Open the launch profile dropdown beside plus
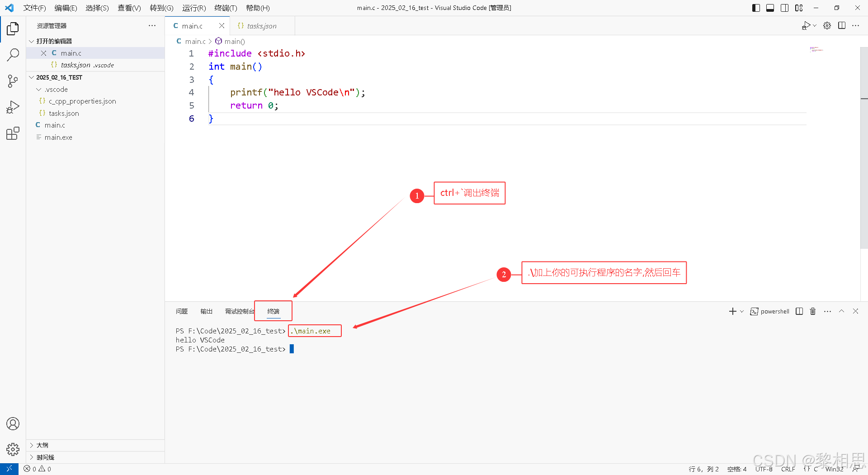The height and width of the screenshot is (475, 868). 742,311
